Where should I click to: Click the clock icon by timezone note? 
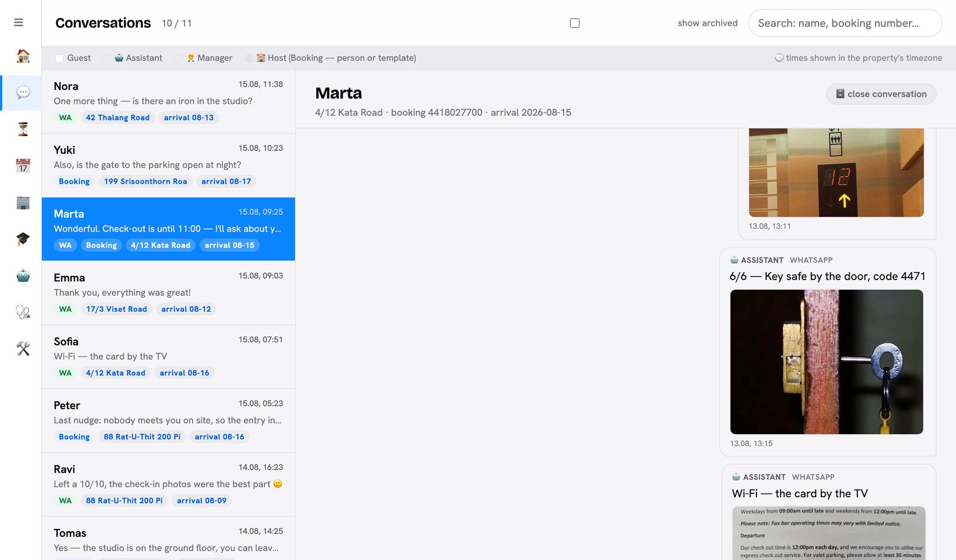(x=779, y=58)
